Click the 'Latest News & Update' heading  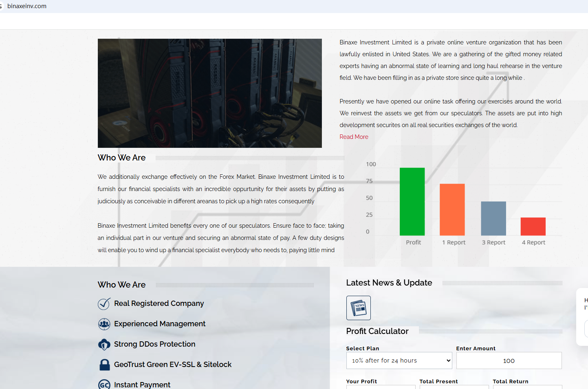(x=389, y=283)
